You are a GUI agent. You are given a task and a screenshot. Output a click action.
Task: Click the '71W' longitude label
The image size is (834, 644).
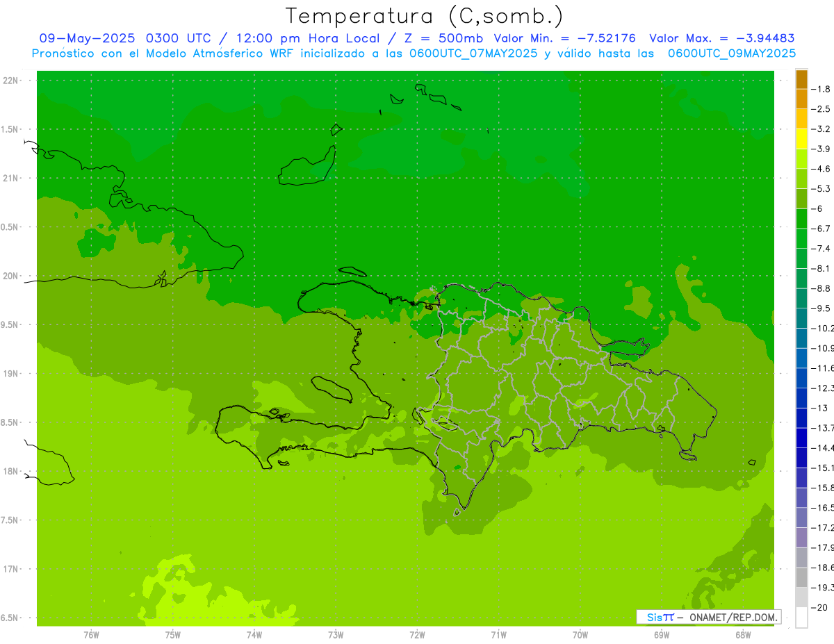tap(498, 635)
